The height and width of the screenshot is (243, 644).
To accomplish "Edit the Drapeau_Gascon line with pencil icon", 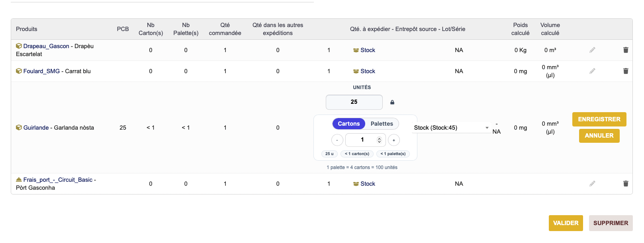I will (592, 50).
